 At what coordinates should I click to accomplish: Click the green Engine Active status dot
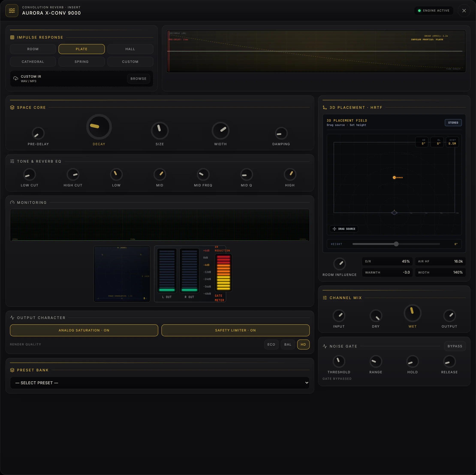click(x=419, y=11)
